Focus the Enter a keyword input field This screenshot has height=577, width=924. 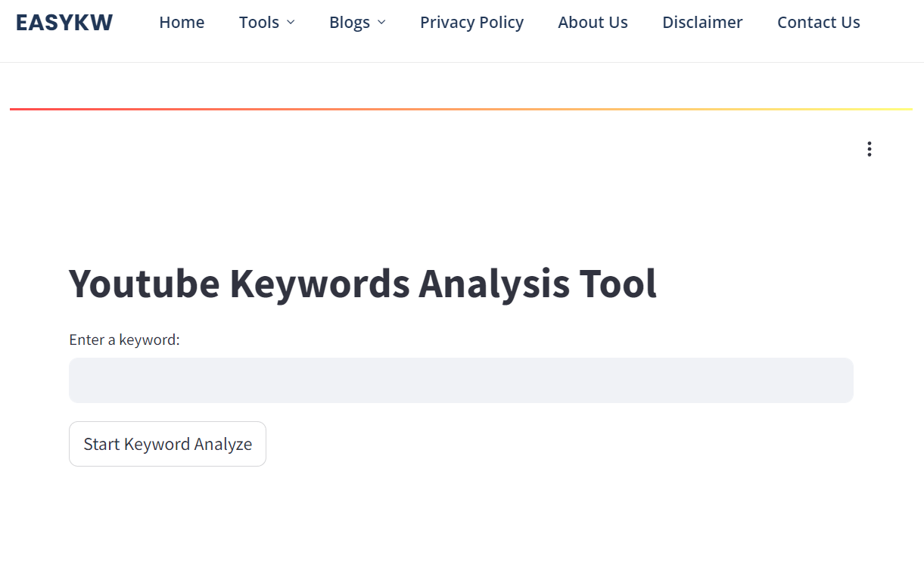(x=461, y=380)
